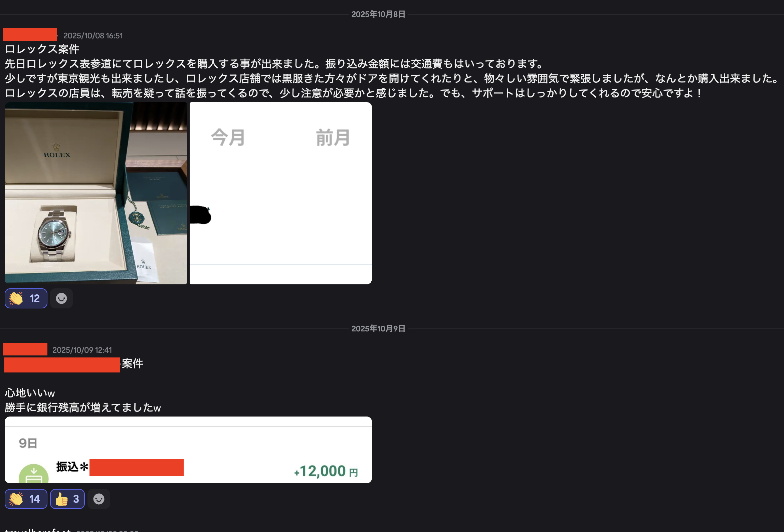This screenshot has height=532, width=784.
Task: Click the 2025/10/08 16:51 timestamp
Action: [93, 36]
